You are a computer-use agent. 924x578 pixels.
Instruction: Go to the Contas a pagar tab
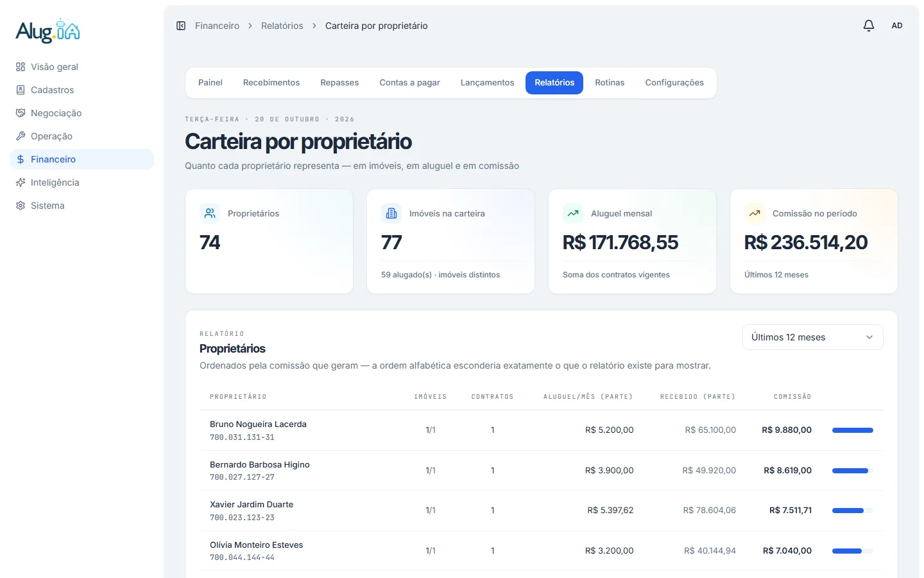tap(409, 83)
